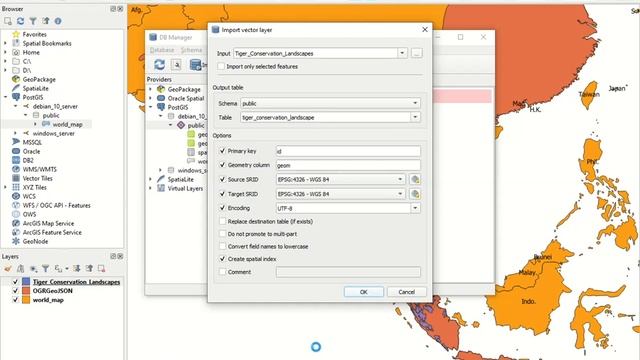Toggle the Primary key checkbox
The image size is (640, 360).
pyautogui.click(x=222, y=151)
